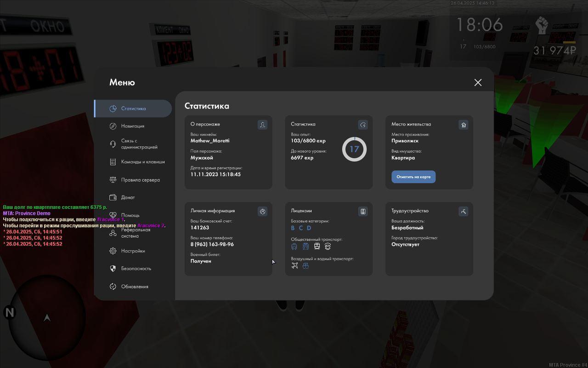Click the trolleybus license icon
Screen dimensions: 588x368
pos(294,247)
